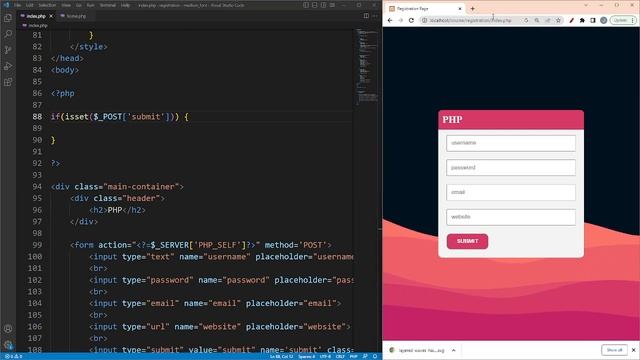Click the pen extension icon
The width and height of the screenshot is (640, 360).
point(572,20)
